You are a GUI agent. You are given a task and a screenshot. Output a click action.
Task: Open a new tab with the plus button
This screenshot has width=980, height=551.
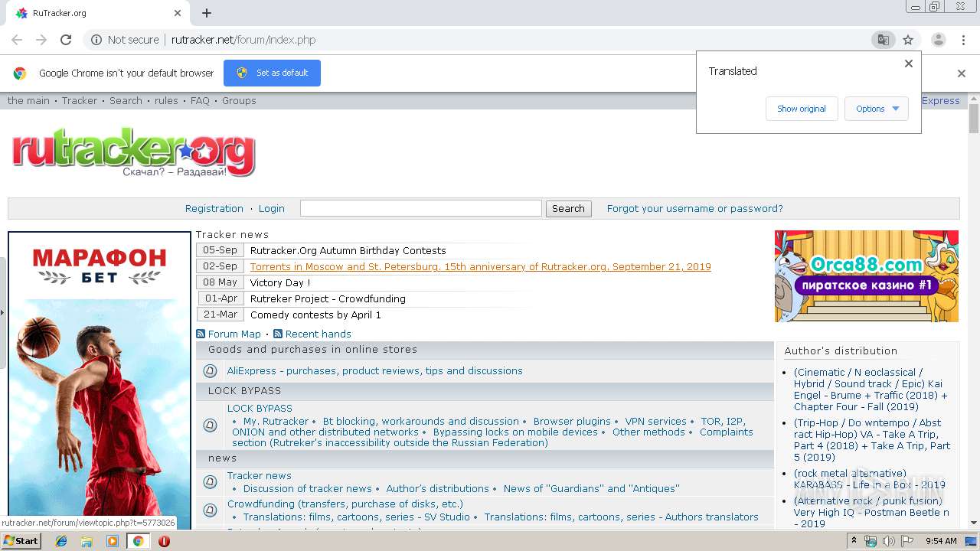click(x=207, y=13)
